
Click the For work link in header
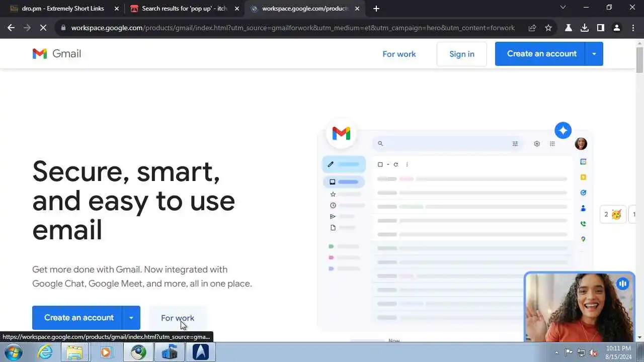[x=399, y=54]
